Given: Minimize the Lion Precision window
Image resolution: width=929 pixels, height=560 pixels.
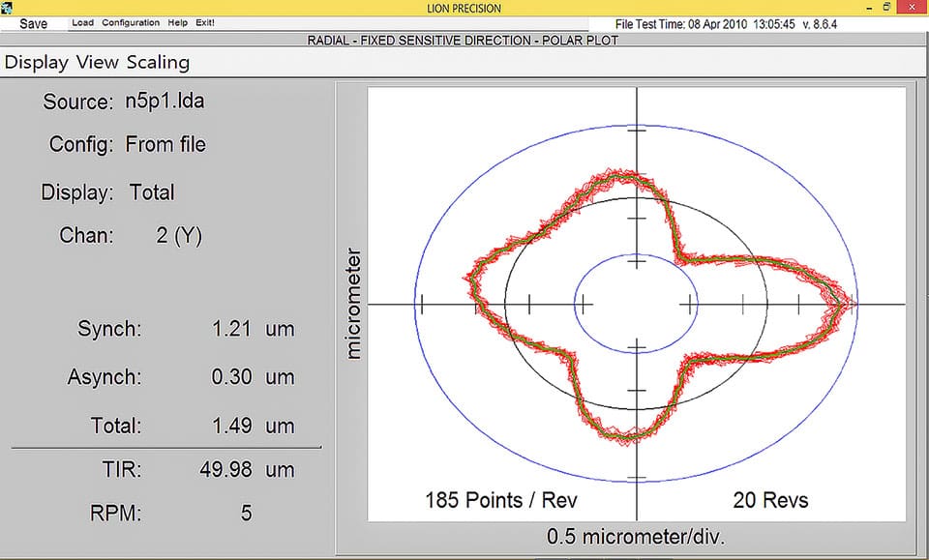Looking at the screenshot, I should (869, 8).
